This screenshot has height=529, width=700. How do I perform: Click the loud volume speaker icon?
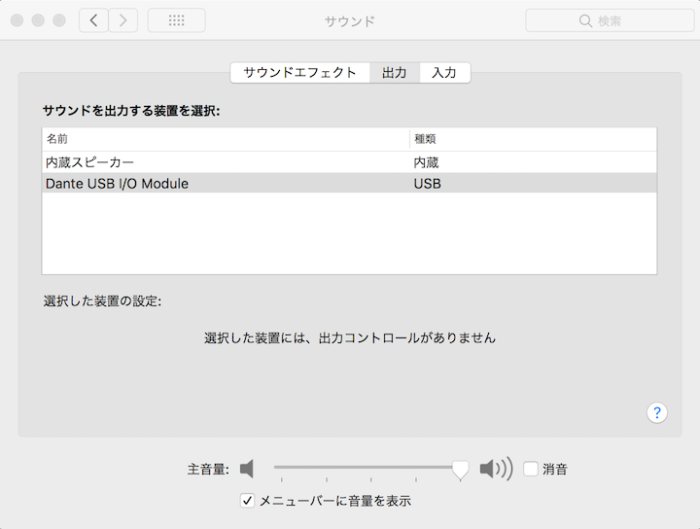click(495, 468)
